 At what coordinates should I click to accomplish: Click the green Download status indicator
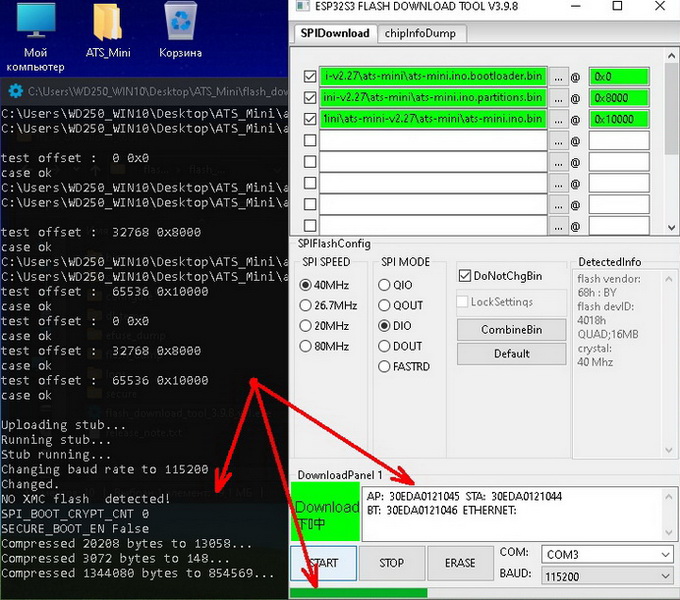click(x=325, y=512)
